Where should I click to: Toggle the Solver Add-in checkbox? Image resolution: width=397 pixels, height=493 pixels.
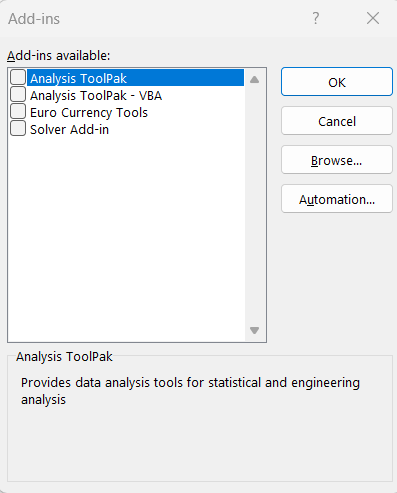(18, 128)
